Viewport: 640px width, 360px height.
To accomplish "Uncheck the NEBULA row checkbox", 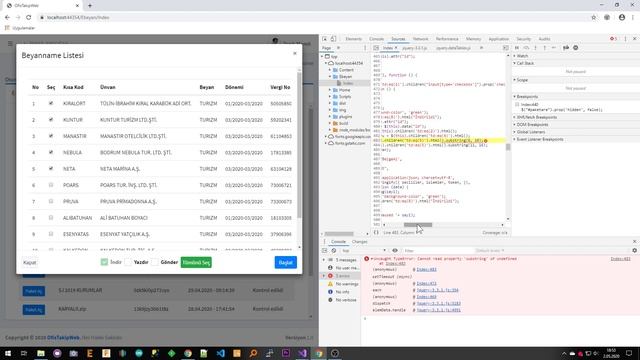I will 51,152.
